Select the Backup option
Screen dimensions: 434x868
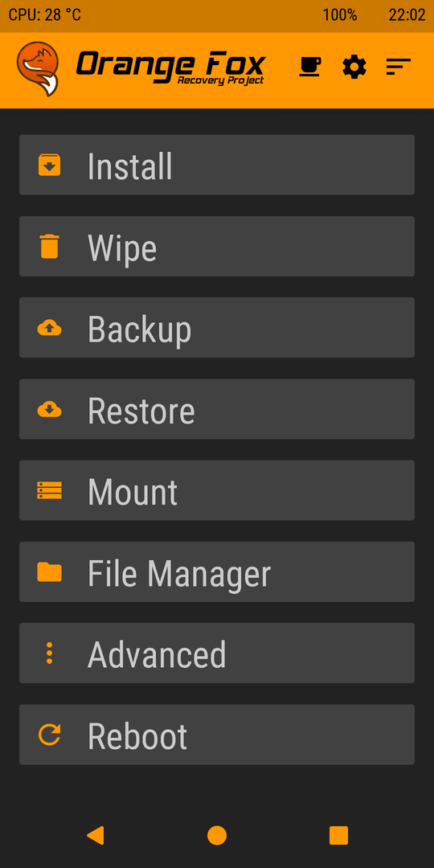click(x=217, y=328)
